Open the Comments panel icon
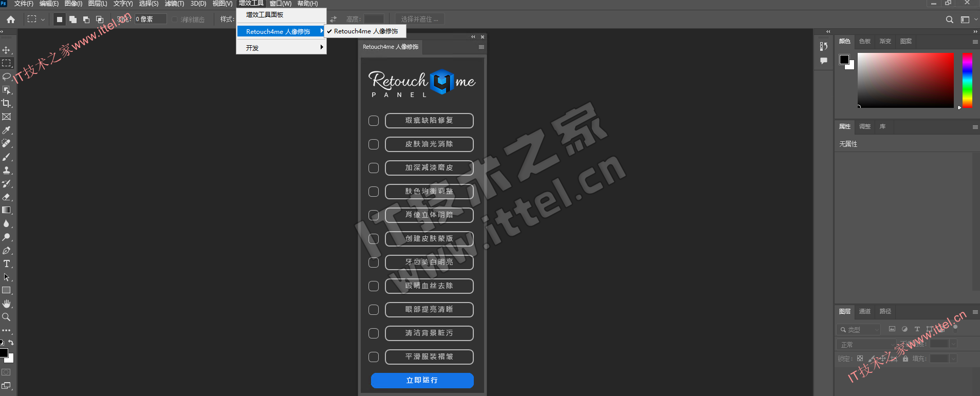This screenshot has height=396, width=980. click(x=824, y=61)
